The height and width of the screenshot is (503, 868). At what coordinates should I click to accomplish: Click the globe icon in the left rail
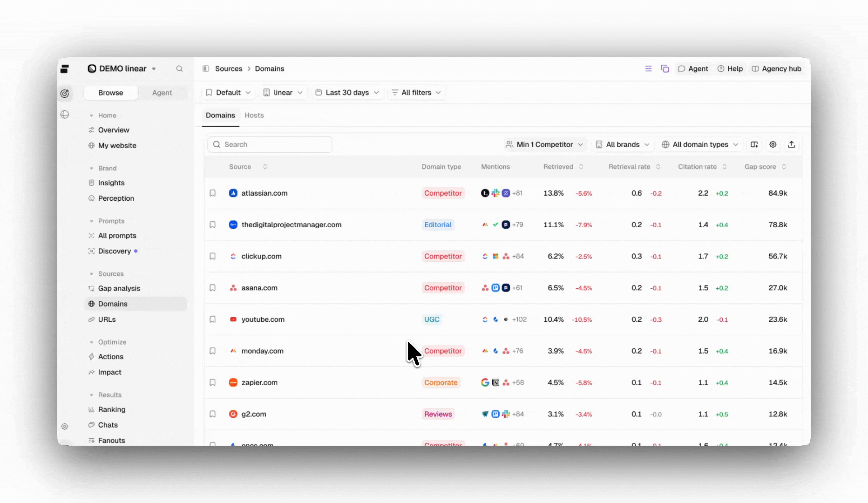(x=65, y=115)
